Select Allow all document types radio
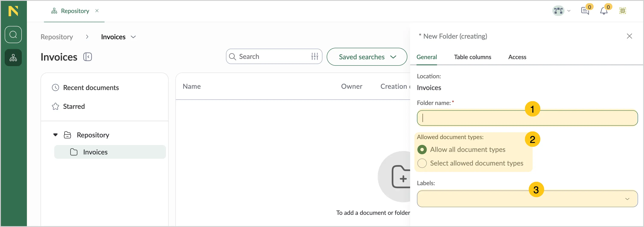The height and width of the screenshot is (227, 644). click(422, 150)
